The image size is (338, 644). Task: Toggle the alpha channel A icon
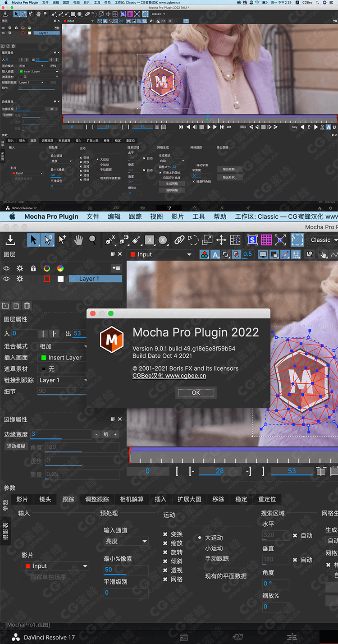215,254
